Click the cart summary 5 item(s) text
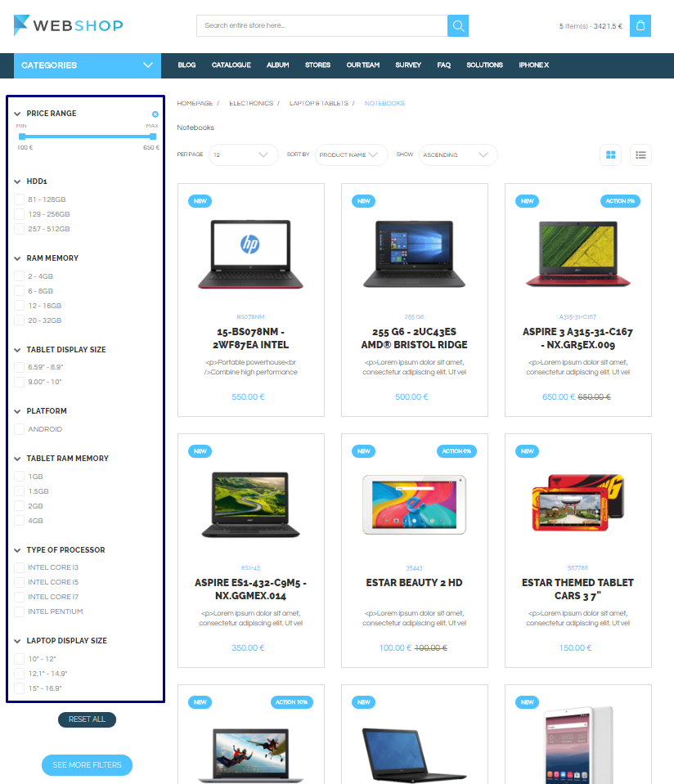This screenshot has height=784, width=674. click(591, 26)
